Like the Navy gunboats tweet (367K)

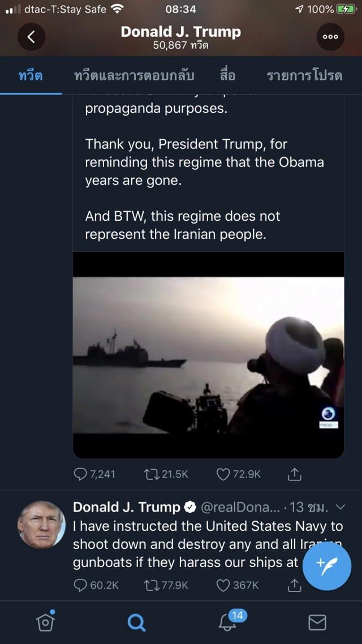[224, 585]
